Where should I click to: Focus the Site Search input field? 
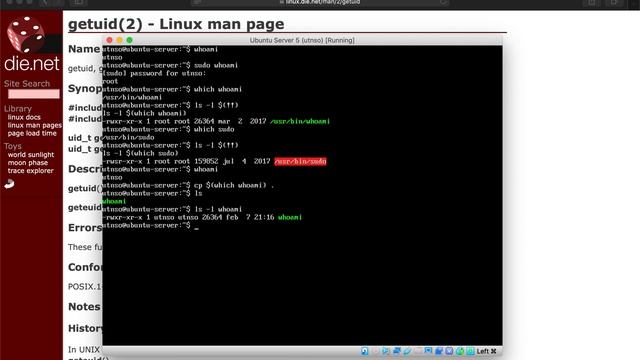tap(33, 94)
